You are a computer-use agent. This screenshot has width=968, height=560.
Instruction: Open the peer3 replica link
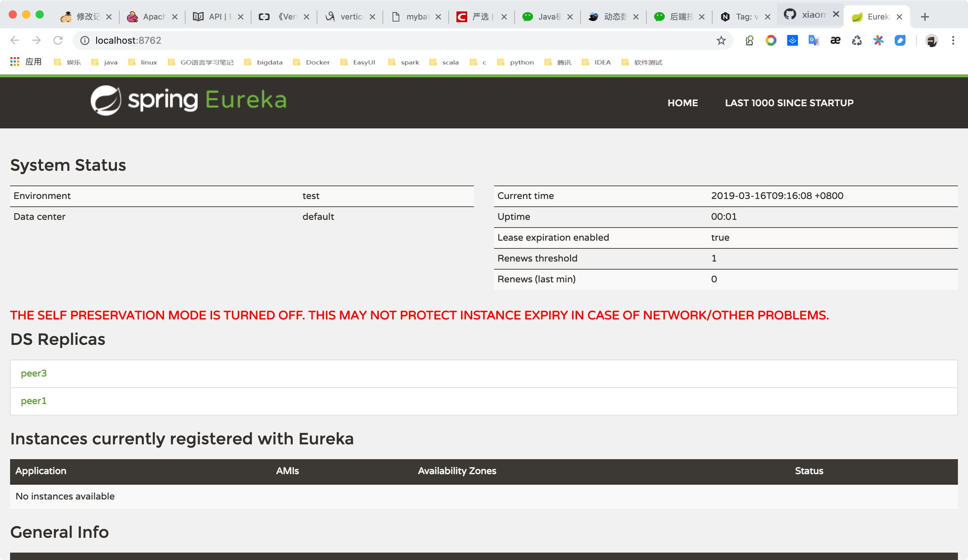pos(34,373)
